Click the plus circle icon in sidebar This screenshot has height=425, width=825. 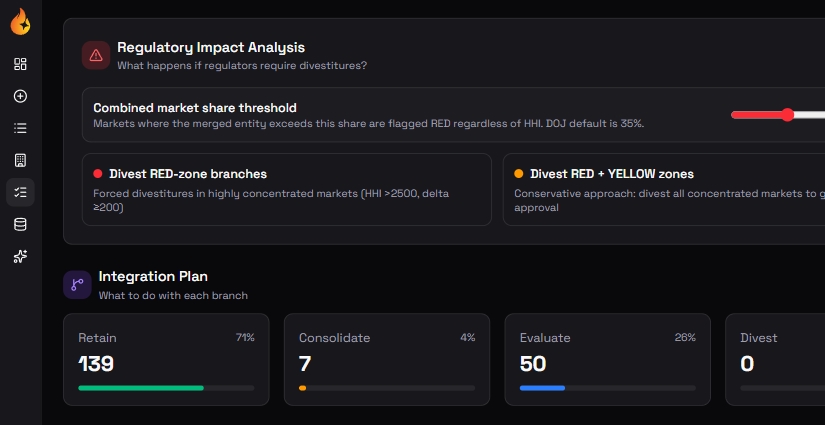(20, 96)
